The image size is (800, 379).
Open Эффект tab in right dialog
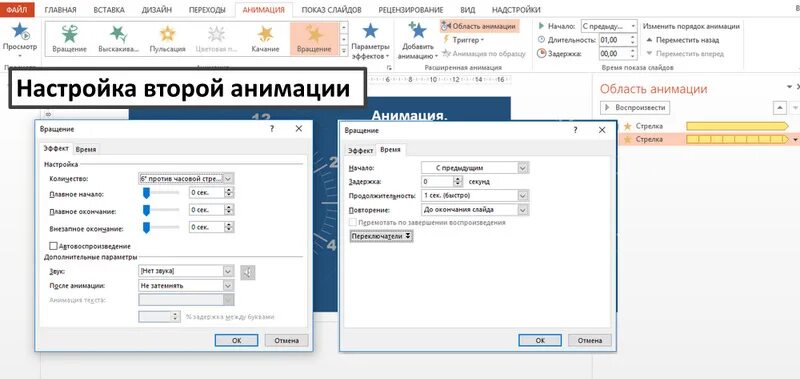(x=360, y=150)
